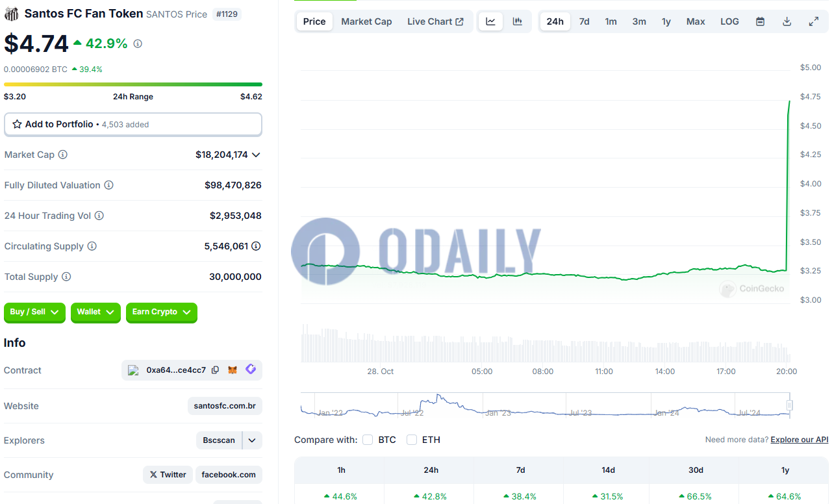Click the 30d 66.5% change cell
This screenshot has height=504, width=832.
click(696, 496)
